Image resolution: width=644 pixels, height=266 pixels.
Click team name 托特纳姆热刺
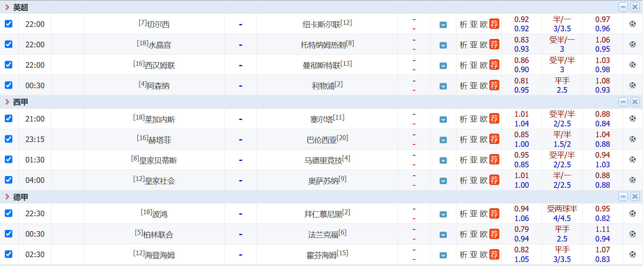[x=323, y=45]
